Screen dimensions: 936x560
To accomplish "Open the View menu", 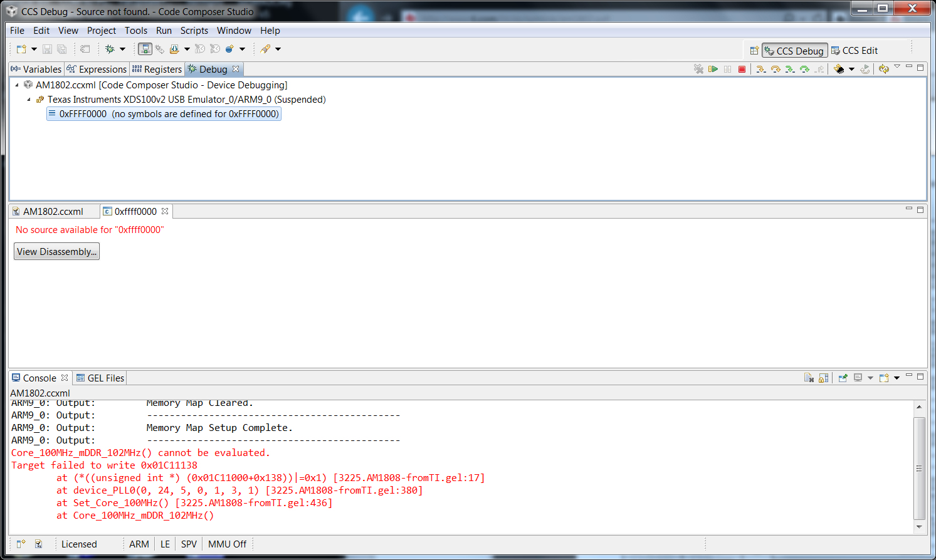I will pyautogui.click(x=68, y=31).
